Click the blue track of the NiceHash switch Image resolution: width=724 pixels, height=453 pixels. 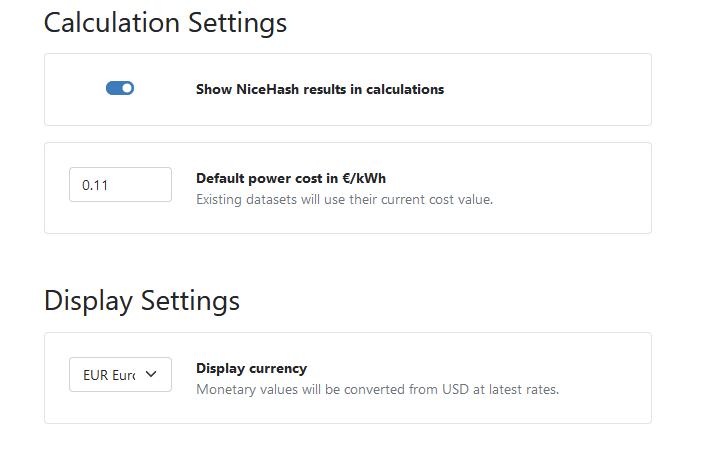coord(113,88)
